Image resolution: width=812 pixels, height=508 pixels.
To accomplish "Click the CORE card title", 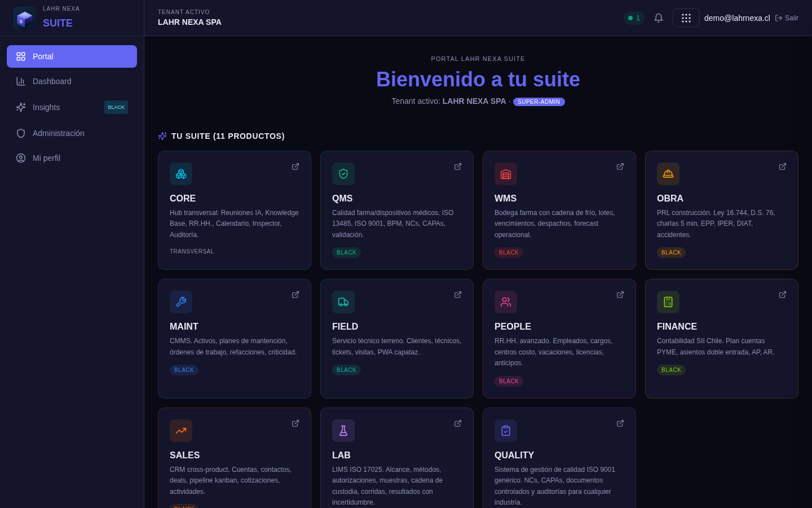I will [183, 199].
